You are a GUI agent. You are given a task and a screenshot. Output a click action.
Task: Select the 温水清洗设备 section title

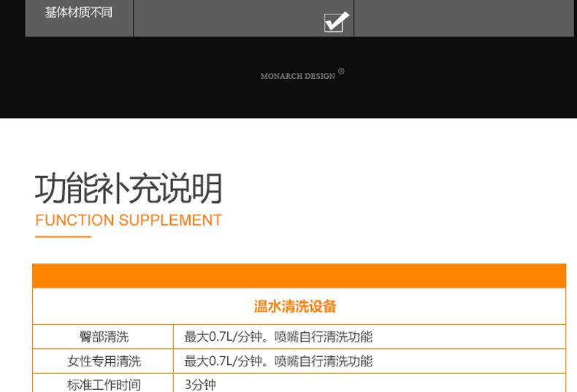(295, 307)
